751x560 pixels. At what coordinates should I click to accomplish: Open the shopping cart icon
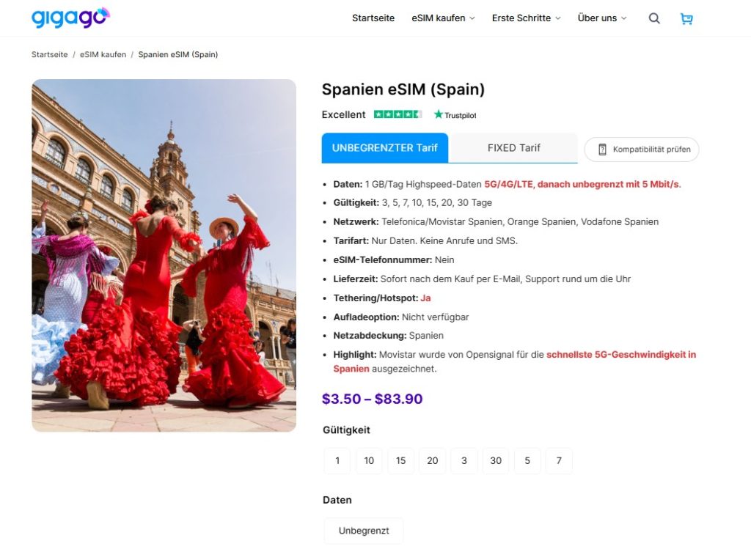[686, 18]
